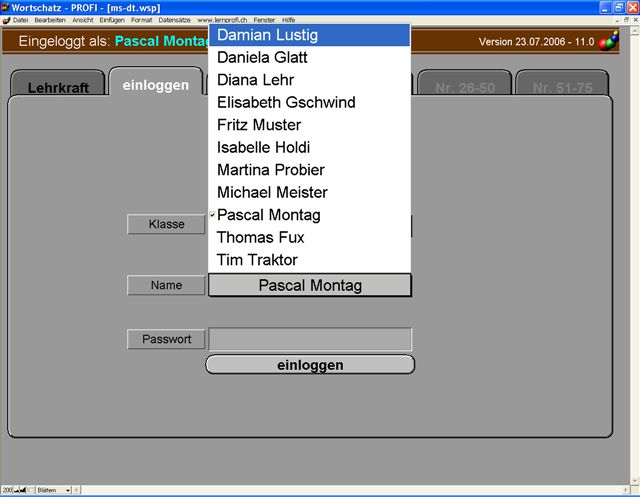This screenshot has height=497, width=640.
Task: Click the colored balls logo near version text
Action: tap(609, 41)
